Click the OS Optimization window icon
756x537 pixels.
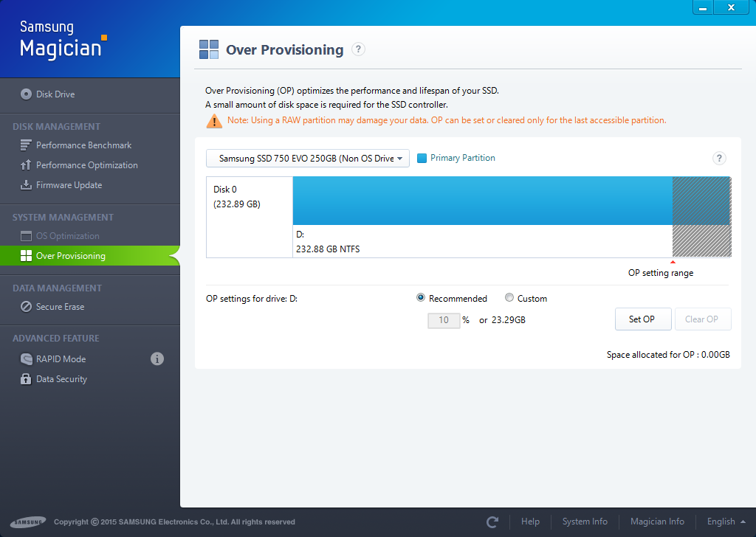tap(26, 236)
